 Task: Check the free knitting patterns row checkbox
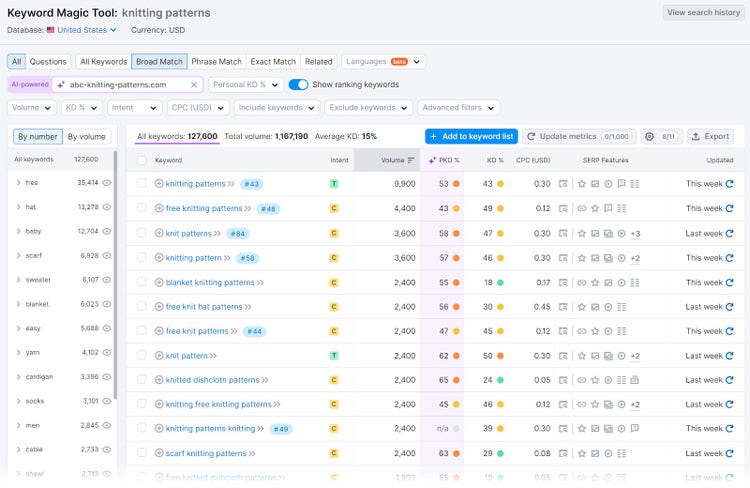click(142, 208)
